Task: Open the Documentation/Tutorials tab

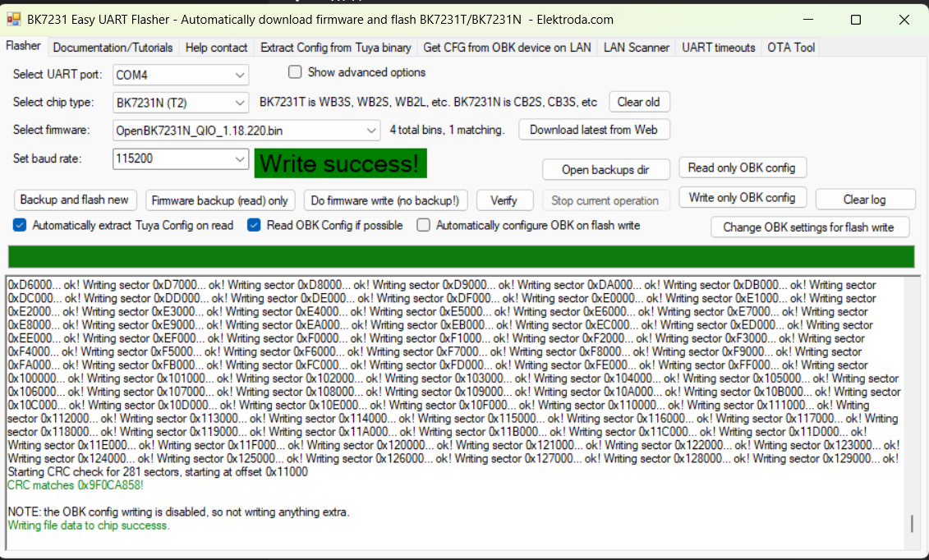Action: click(x=113, y=48)
